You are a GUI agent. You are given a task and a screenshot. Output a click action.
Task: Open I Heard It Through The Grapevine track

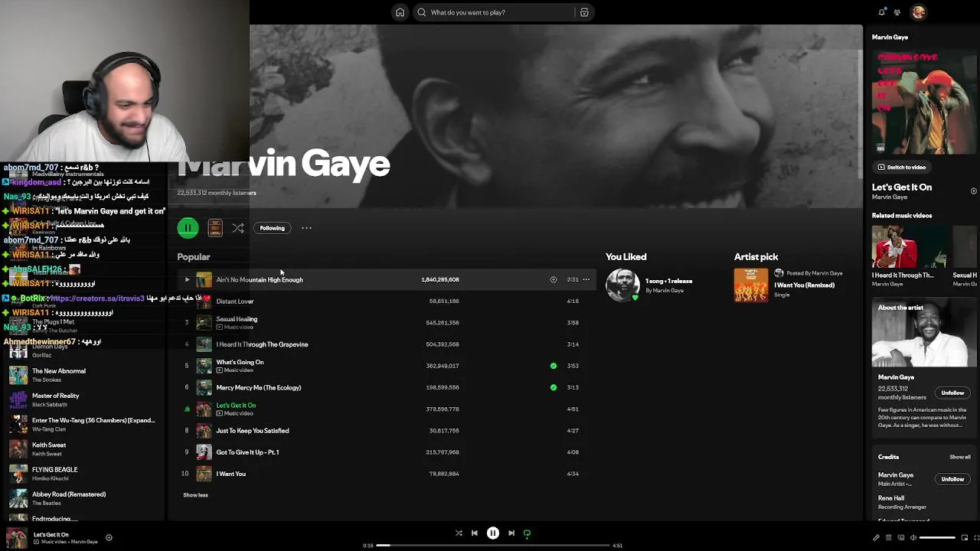coord(262,344)
